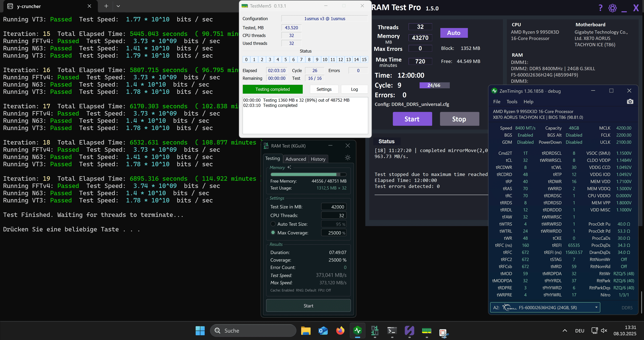Open File Explorer from the taskbar
Viewport: 644px width, 340px height.
306,331
